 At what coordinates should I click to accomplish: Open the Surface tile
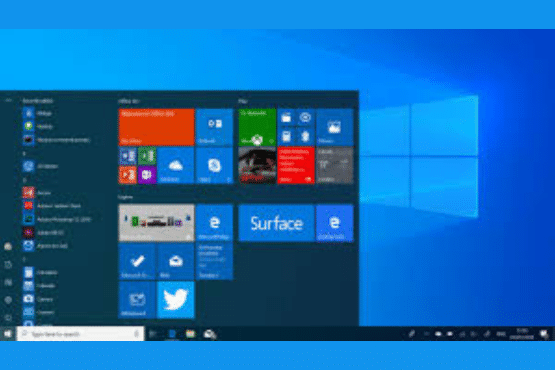pyautogui.click(x=276, y=223)
